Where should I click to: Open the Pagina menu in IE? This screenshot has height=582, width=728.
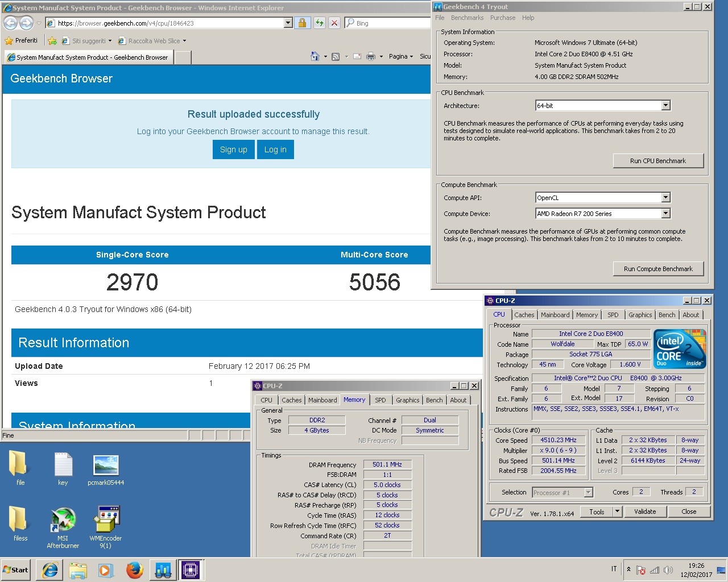tap(401, 56)
